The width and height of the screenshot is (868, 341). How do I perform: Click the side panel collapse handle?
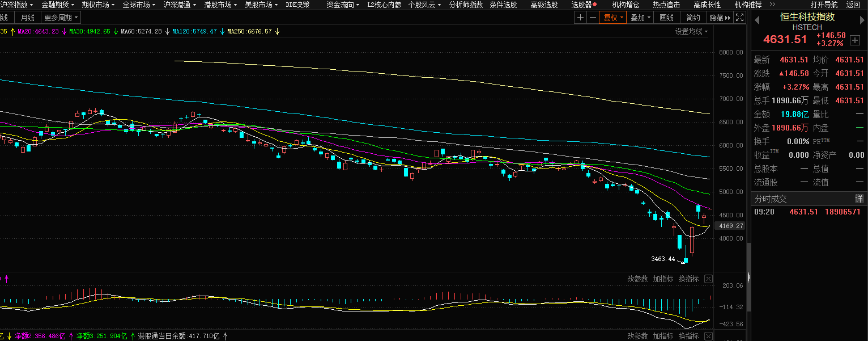(x=749, y=277)
